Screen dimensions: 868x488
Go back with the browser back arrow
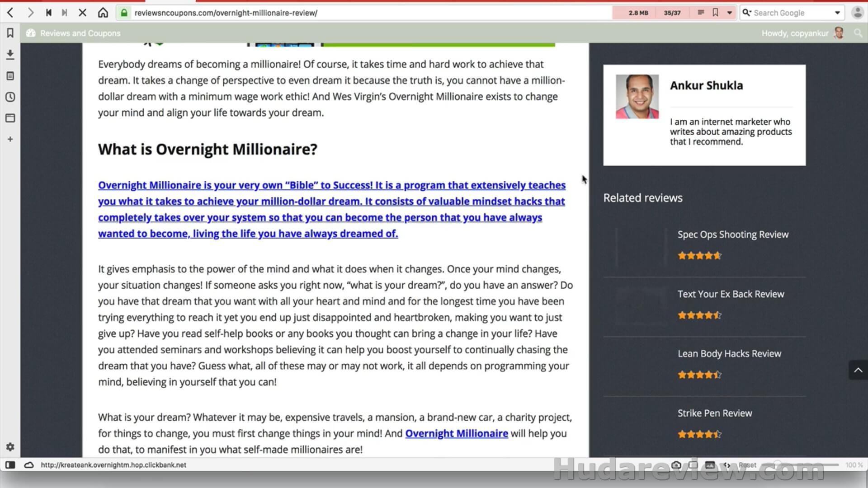[x=10, y=13]
